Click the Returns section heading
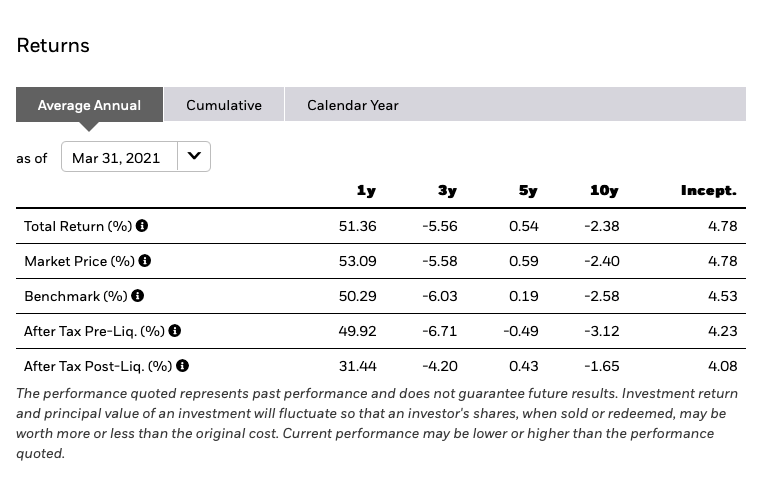The image size is (775, 486). click(x=53, y=45)
